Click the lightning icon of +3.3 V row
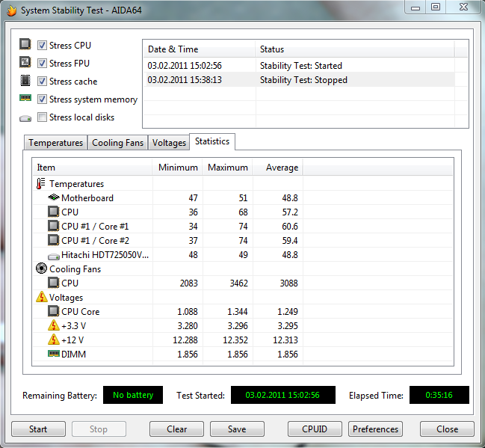This screenshot has width=485, height=448. [x=54, y=325]
